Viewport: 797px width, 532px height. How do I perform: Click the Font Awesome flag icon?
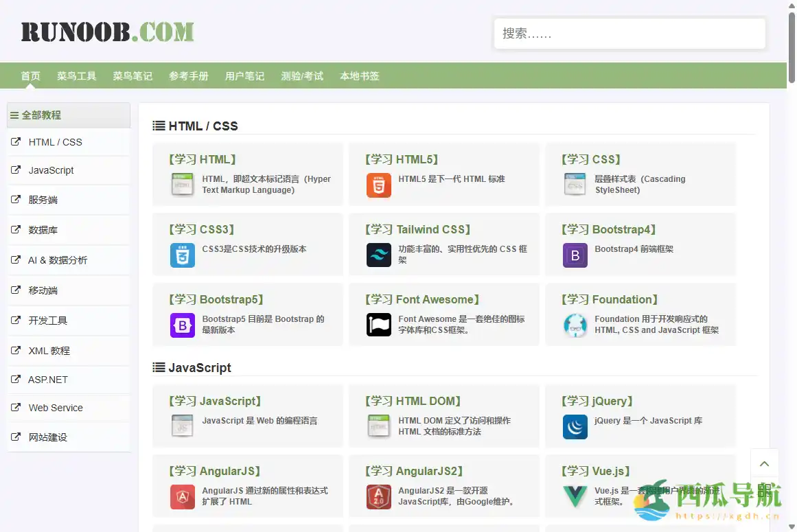click(x=378, y=325)
